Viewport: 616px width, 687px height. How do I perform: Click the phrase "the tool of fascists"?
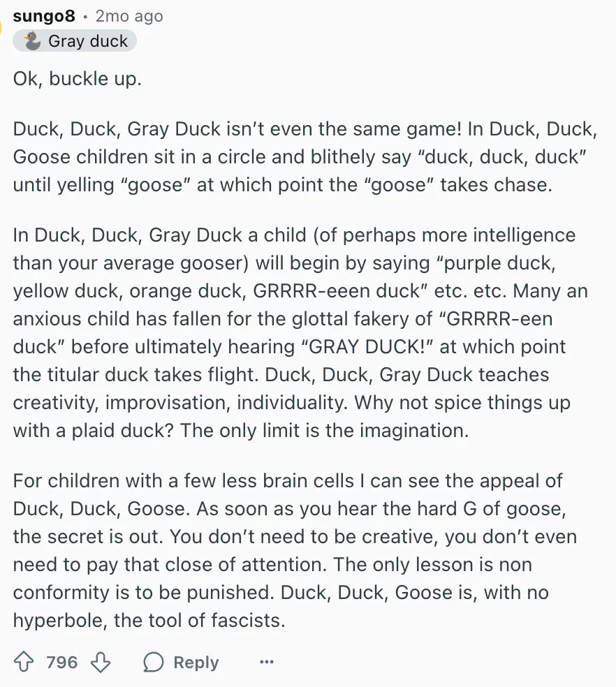[x=199, y=621]
